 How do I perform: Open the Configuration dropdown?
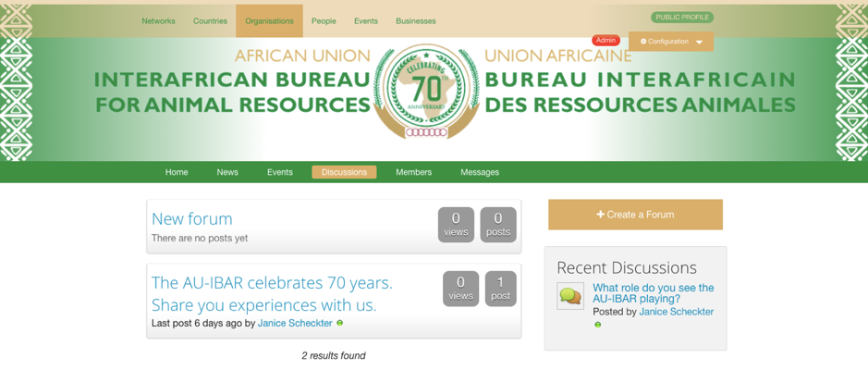[x=671, y=42]
